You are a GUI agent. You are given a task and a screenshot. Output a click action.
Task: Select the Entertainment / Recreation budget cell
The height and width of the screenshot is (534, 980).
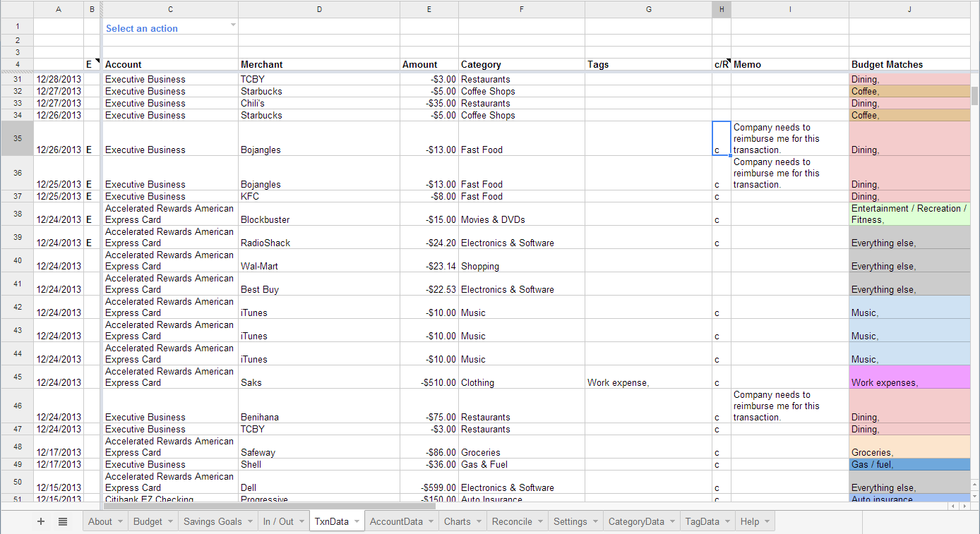pos(909,214)
